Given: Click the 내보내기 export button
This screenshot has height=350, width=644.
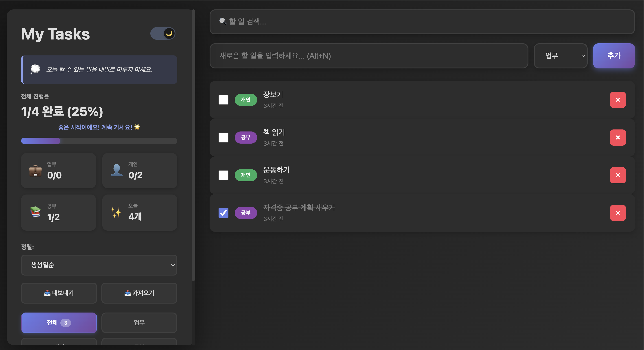Looking at the screenshot, I should [x=59, y=293].
